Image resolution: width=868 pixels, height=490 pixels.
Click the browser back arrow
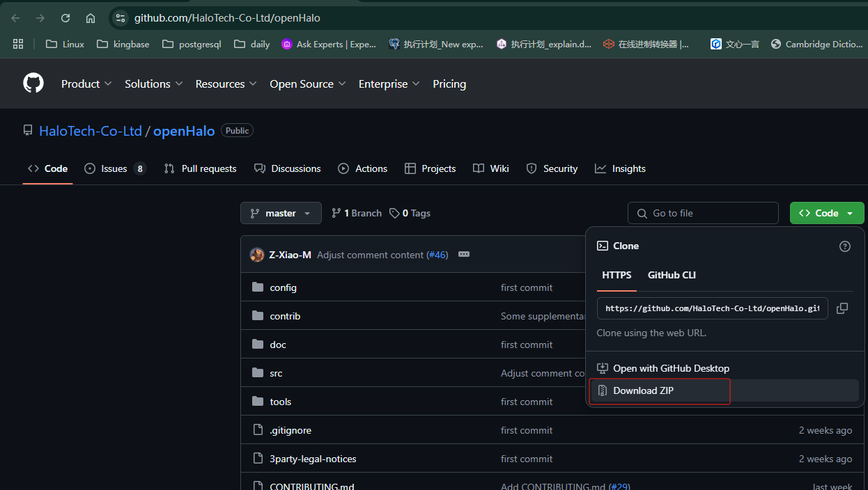[x=15, y=18]
